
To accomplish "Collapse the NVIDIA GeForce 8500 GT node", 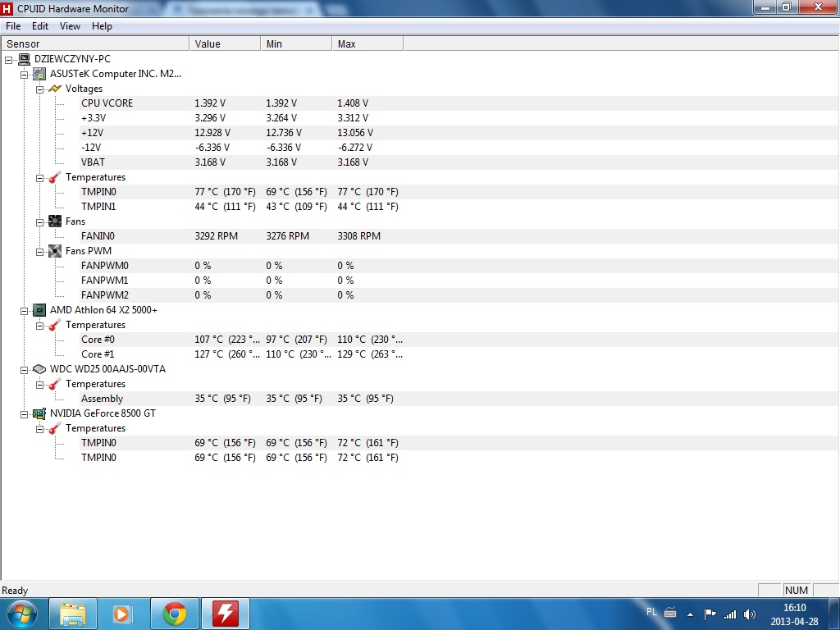I will tap(24, 414).
